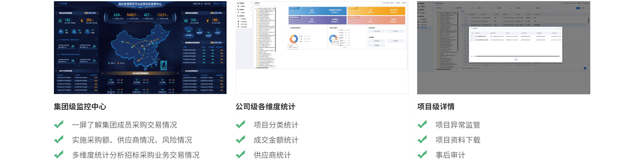This screenshot has width=644, height=162.
Task: Select the highlighted sidebar menu item in the detail screen
Action: pyautogui.click(x=424, y=28)
